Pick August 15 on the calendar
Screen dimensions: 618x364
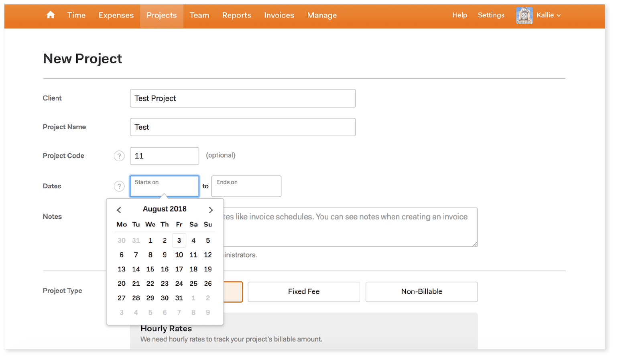click(150, 269)
